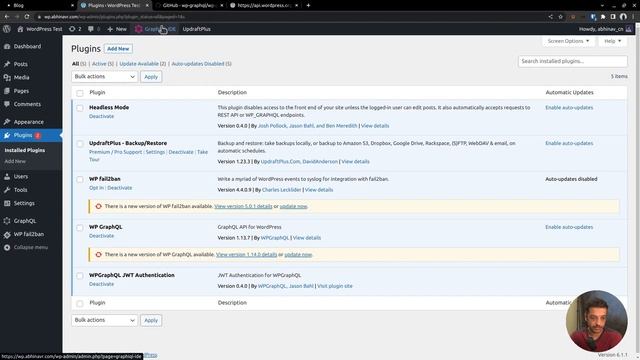This screenshot has height=360, width=640.
Task: Expand the Help panel
Action: [613, 41]
